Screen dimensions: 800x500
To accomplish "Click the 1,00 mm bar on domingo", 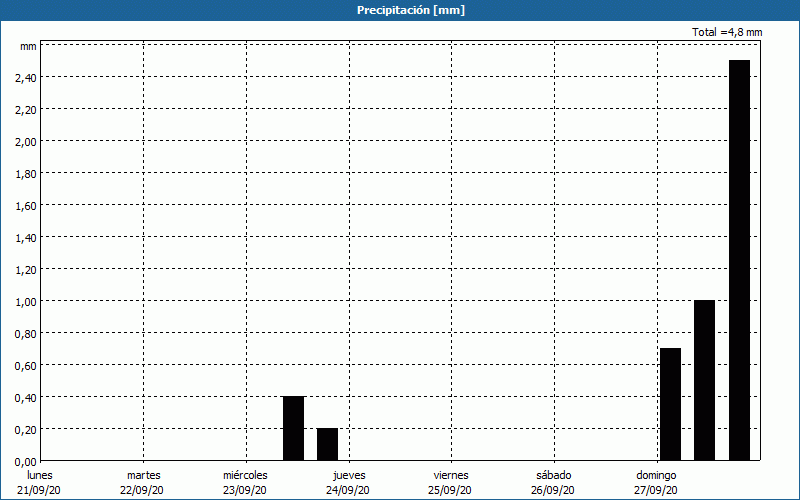I will coord(705,381).
